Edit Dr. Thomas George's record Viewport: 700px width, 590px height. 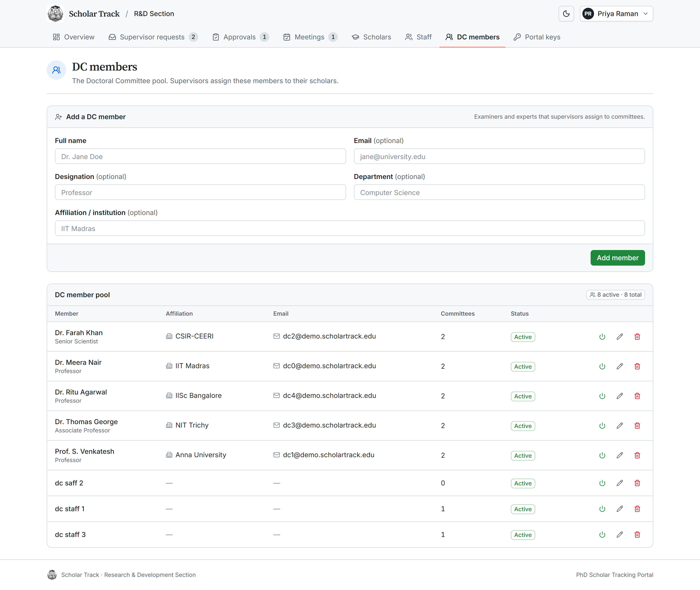pos(620,425)
